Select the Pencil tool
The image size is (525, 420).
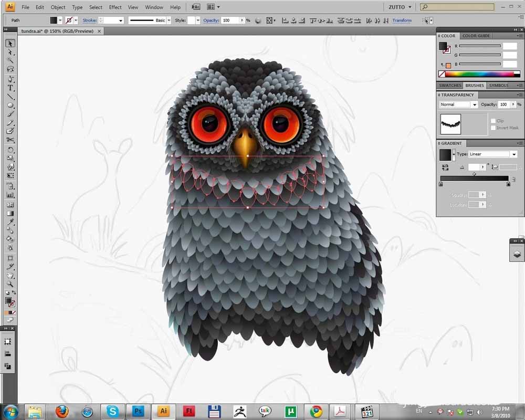tap(10, 122)
